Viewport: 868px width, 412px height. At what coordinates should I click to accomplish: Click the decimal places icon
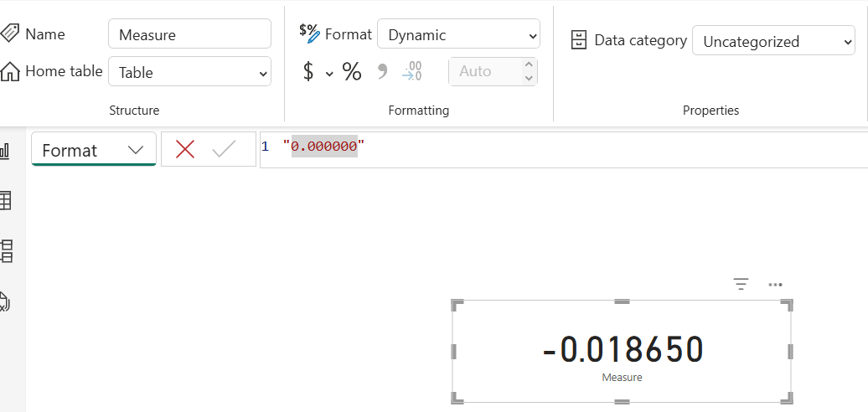point(412,71)
